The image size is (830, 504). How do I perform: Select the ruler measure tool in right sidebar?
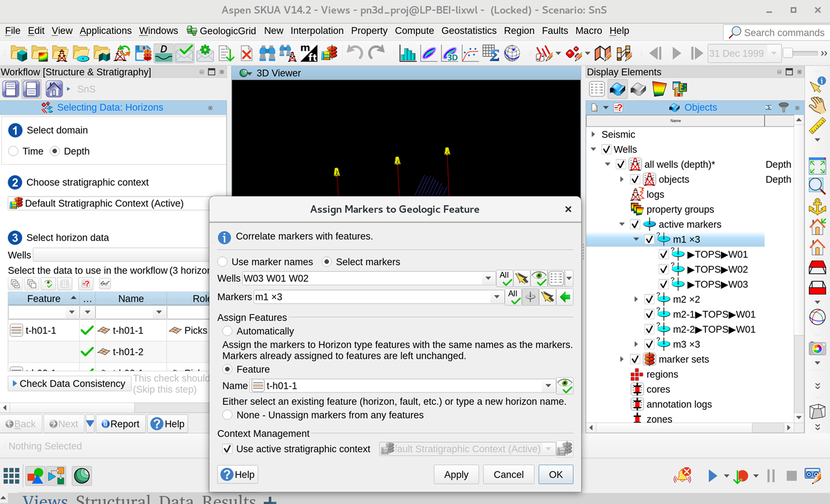point(817,126)
